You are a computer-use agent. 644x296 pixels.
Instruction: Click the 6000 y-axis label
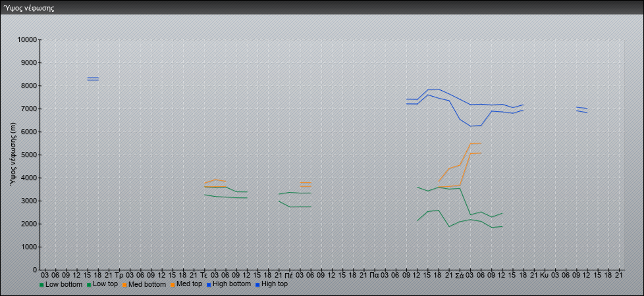[28, 132]
